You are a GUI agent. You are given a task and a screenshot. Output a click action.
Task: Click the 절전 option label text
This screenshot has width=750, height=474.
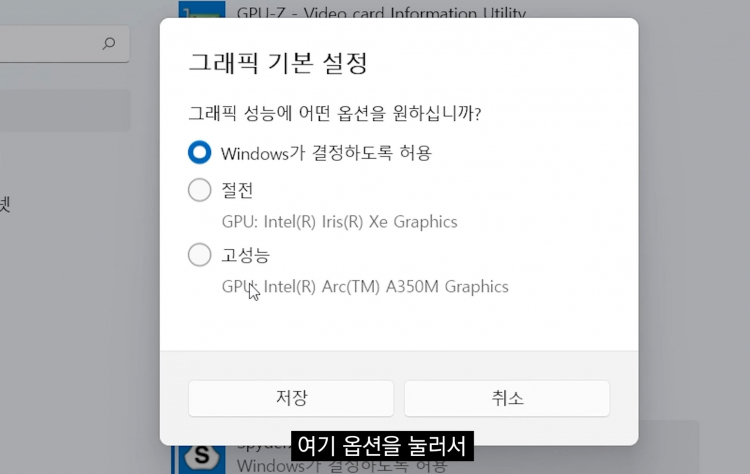(237, 189)
